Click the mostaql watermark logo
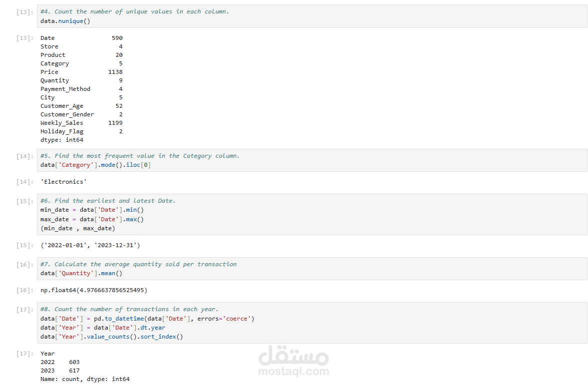The height and width of the screenshot is (385, 588). click(x=294, y=356)
